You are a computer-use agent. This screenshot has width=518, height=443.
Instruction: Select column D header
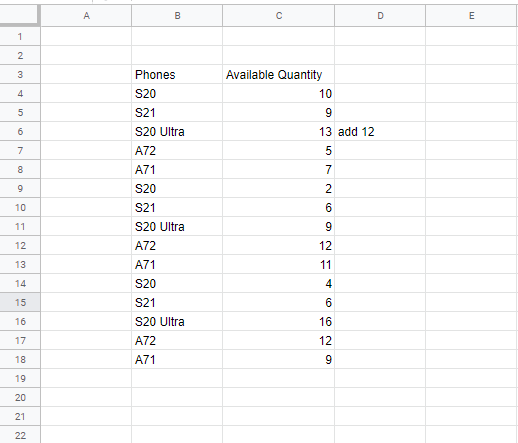point(380,16)
